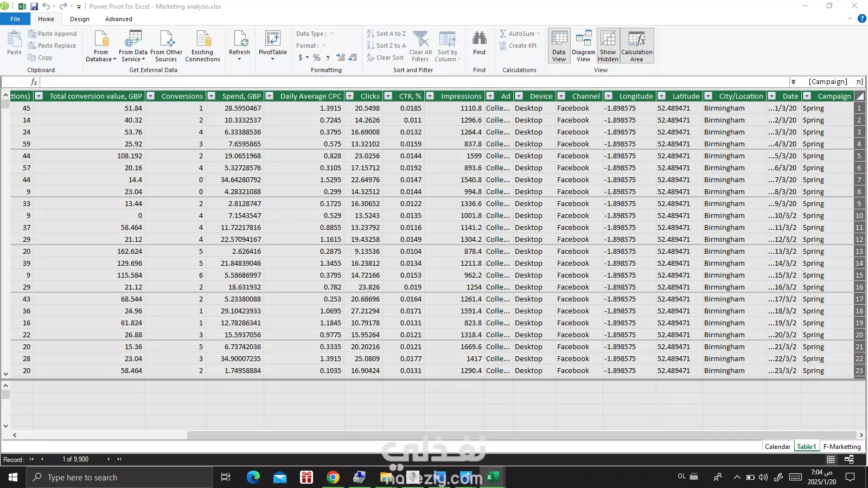Select grid view icon in status bar

(831, 459)
